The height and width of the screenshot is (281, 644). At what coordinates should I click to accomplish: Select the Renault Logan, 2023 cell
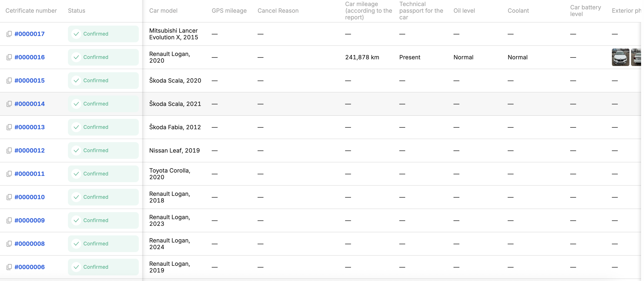[x=169, y=220]
